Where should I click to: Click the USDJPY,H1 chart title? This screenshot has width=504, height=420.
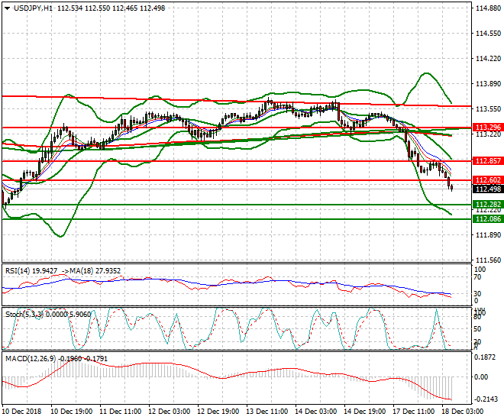tap(32, 8)
